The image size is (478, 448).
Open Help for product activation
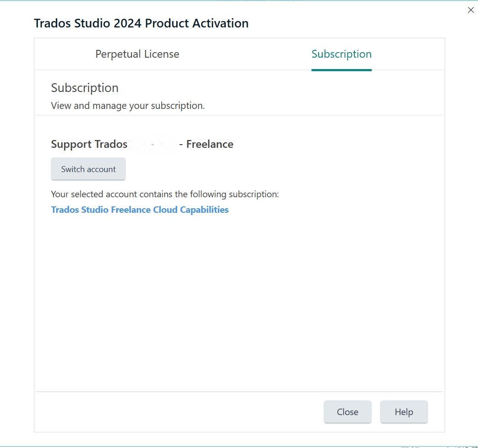pyautogui.click(x=403, y=412)
